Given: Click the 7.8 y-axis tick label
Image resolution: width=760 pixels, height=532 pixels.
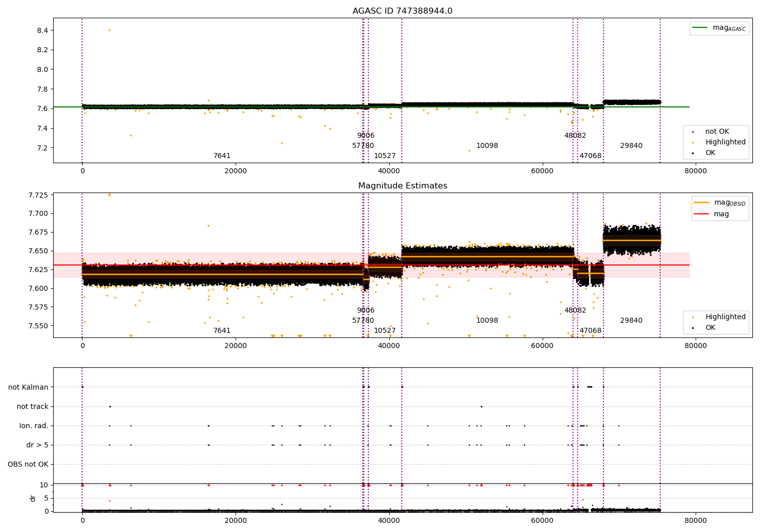Looking at the screenshot, I should pyautogui.click(x=43, y=89).
